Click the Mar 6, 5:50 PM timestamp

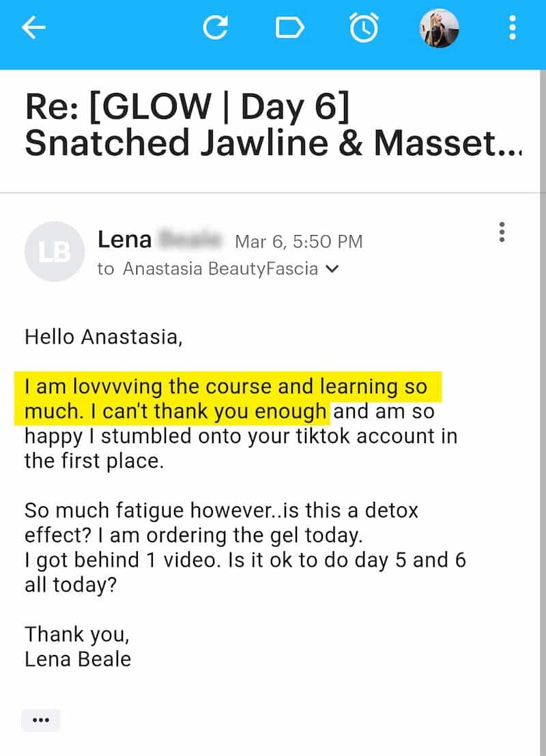(x=298, y=241)
